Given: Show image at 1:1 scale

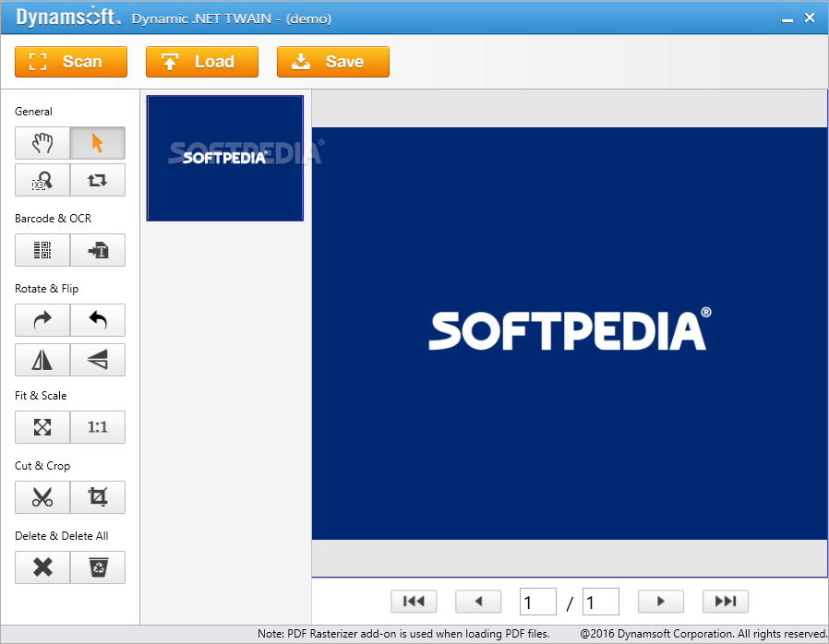Looking at the screenshot, I should click(x=98, y=427).
